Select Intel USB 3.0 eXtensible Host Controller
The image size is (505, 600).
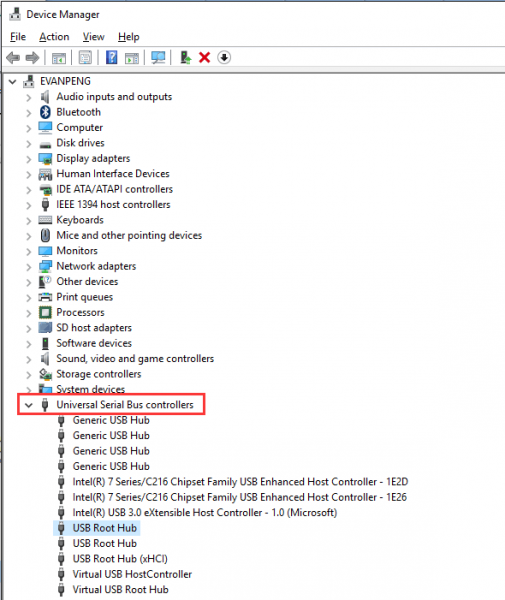205,512
